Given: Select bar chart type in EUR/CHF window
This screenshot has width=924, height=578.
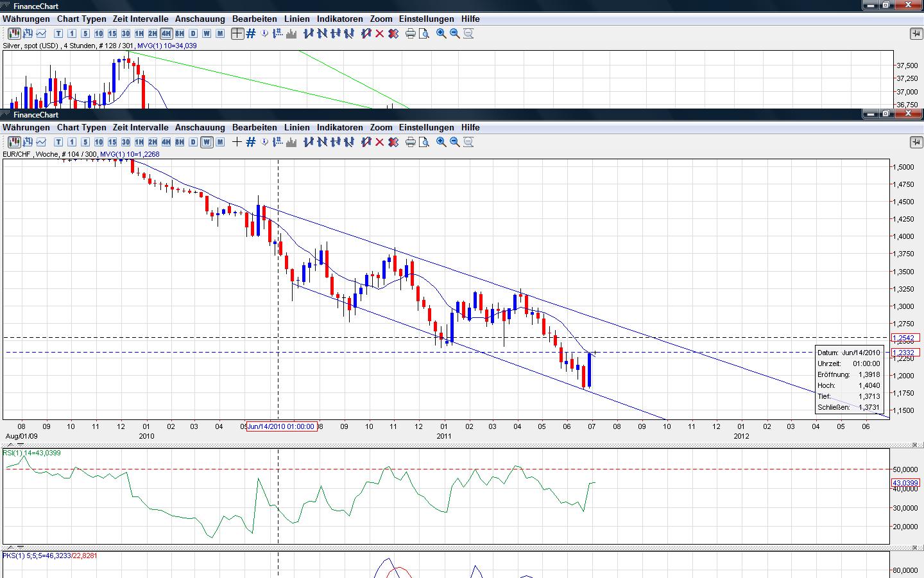Looking at the screenshot, I should [x=27, y=142].
